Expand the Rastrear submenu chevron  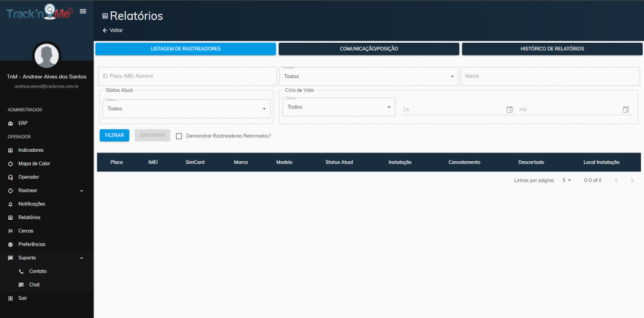[x=81, y=191]
